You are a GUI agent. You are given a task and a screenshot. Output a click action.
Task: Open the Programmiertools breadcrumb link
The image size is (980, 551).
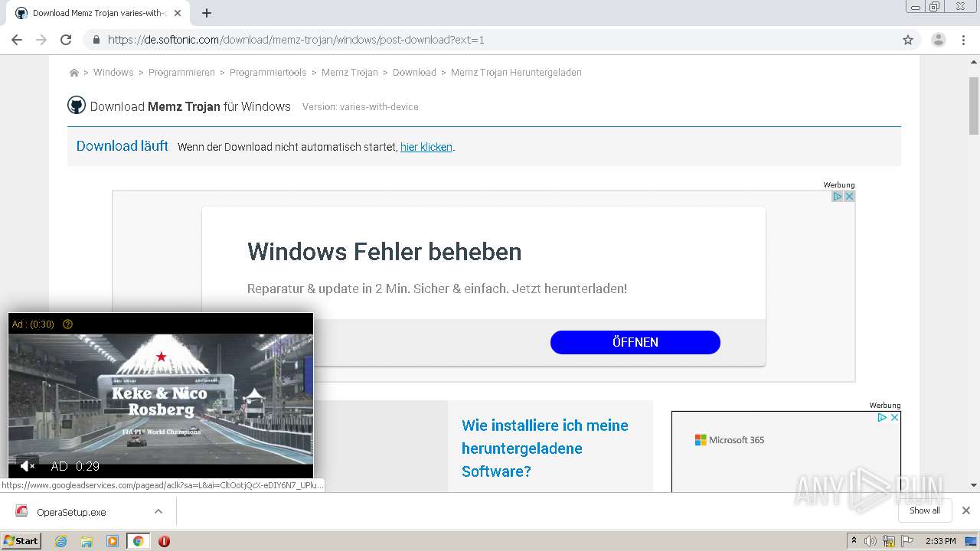point(268,73)
